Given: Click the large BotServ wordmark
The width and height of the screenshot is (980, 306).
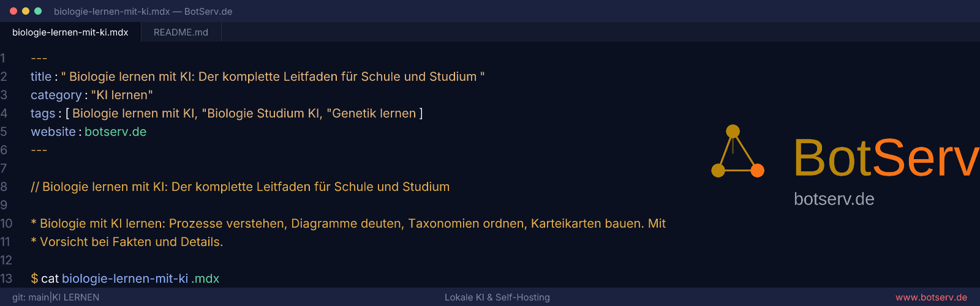Looking at the screenshot, I should (886, 157).
